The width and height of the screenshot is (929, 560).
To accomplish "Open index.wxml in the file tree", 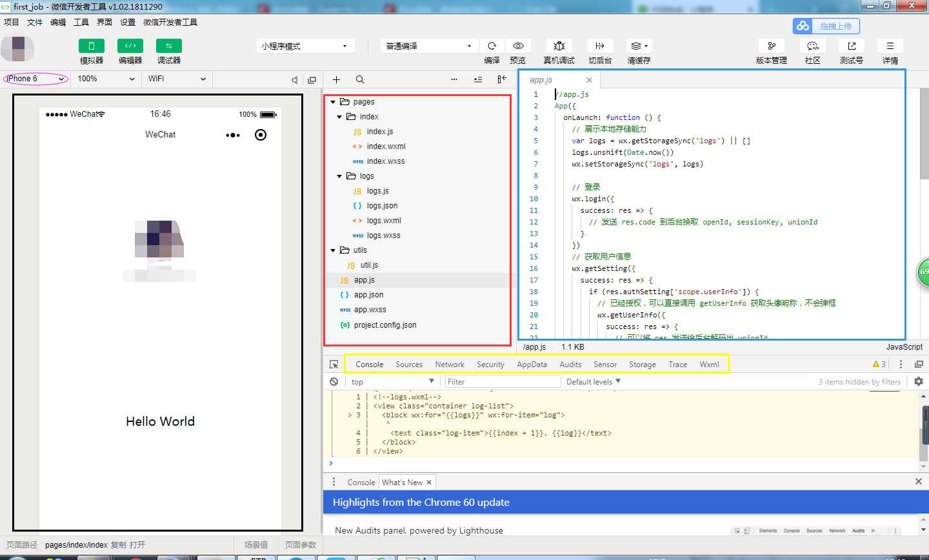I will [x=386, y=146].
